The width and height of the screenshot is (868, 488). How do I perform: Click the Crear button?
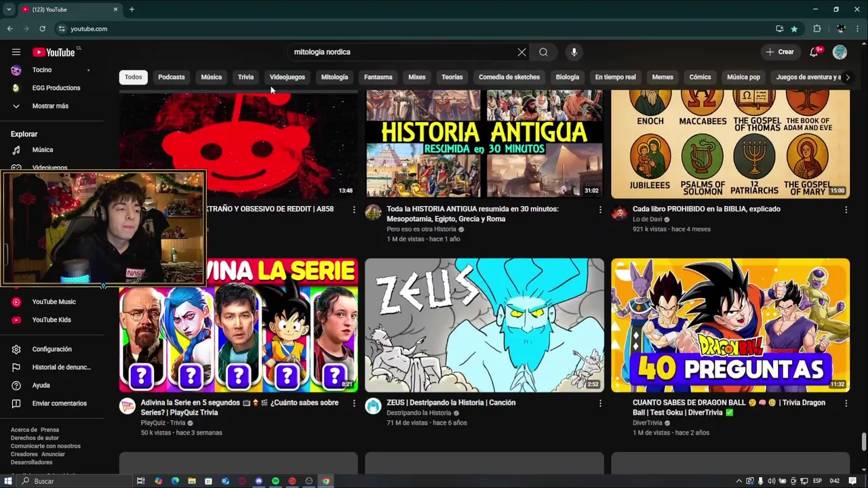pos(780,52)
